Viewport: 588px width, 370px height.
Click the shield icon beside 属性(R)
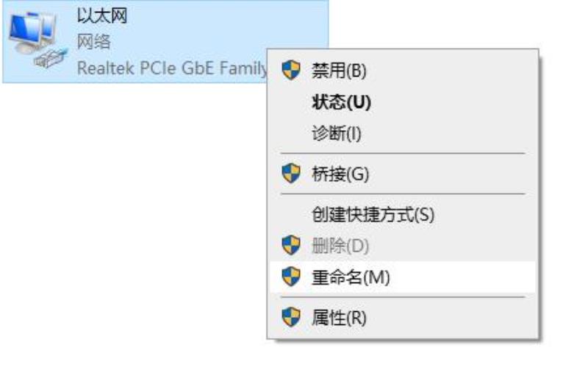pos(291,318)
